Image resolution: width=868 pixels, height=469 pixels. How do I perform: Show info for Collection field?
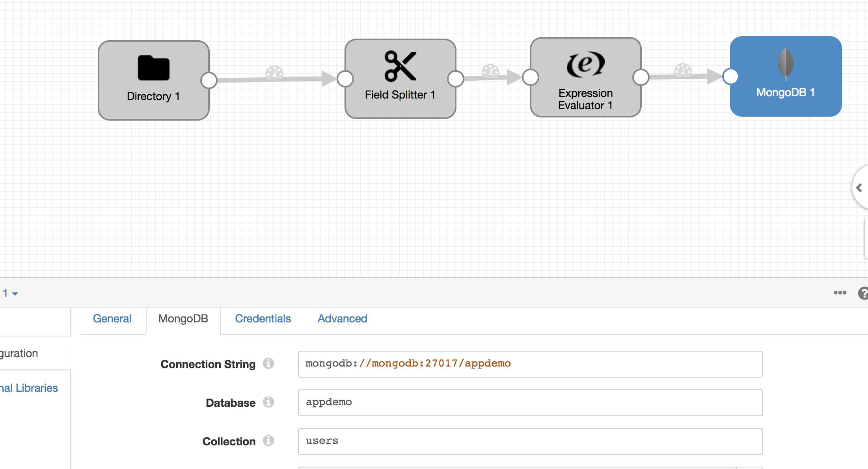coord(268,441)
